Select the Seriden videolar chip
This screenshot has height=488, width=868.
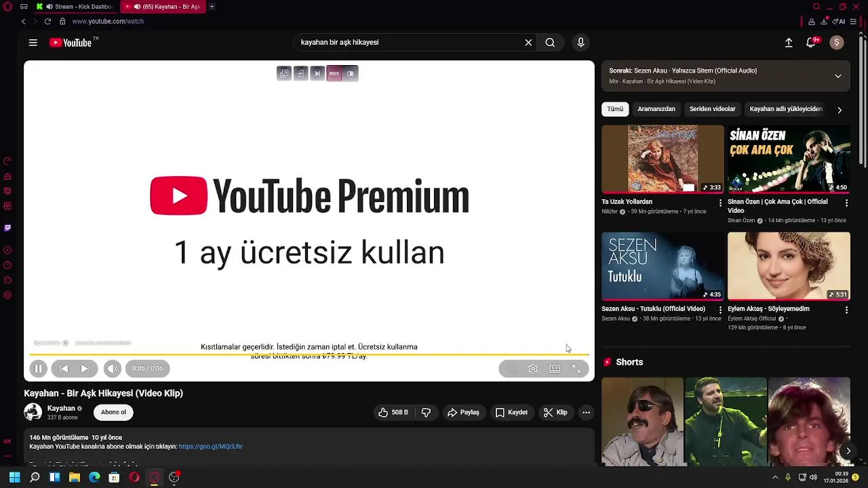click(x=713, y=109)
